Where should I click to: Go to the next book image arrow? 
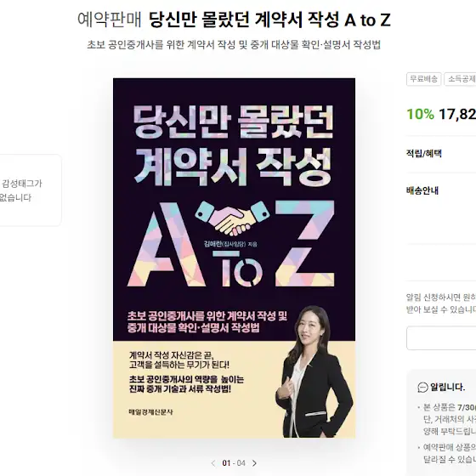coord(254,463)
